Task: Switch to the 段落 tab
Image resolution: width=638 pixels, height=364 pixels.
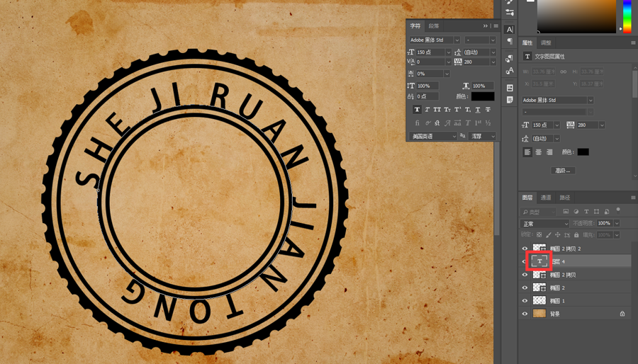Action: (x=434, y=26)
